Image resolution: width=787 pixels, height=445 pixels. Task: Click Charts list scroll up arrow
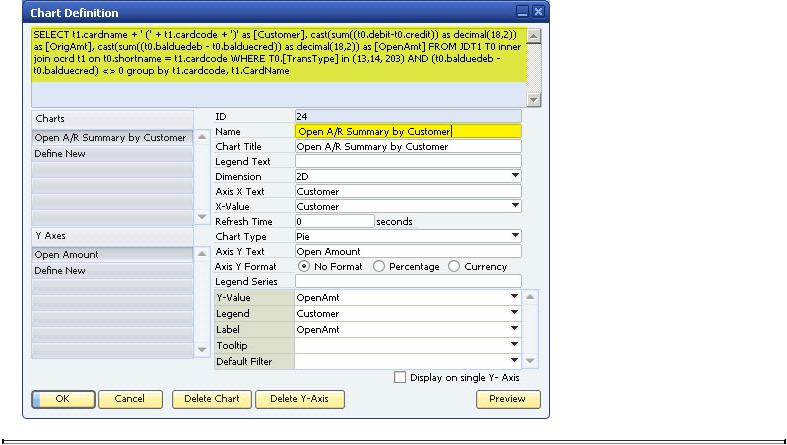coord(202,136)
